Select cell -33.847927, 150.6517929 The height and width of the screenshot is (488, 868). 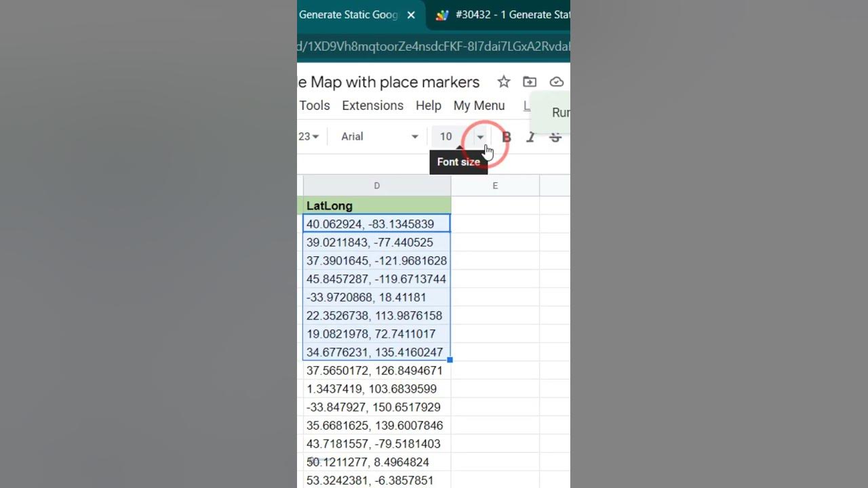pyautogui.click(x=376, y=407)
